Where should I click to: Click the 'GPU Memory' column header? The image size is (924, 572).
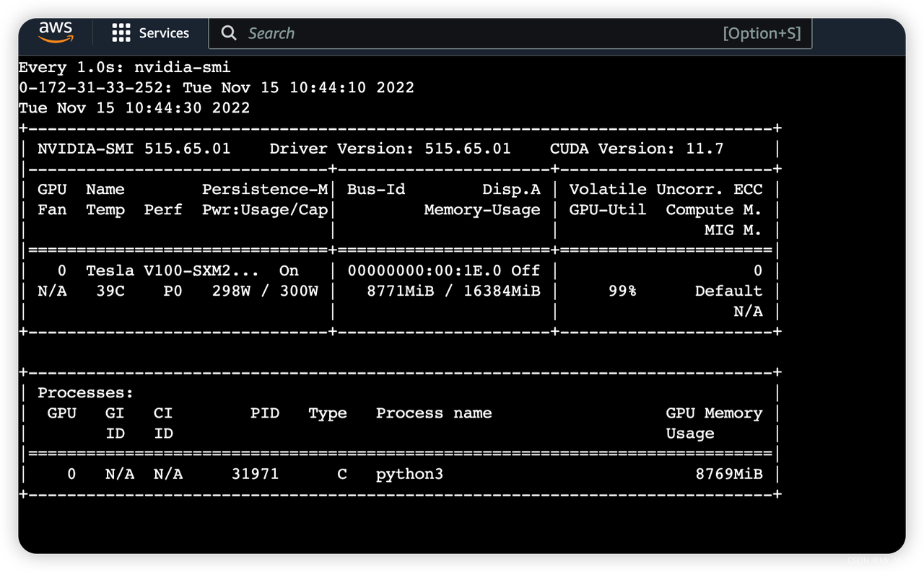click(x=713, y=413)
